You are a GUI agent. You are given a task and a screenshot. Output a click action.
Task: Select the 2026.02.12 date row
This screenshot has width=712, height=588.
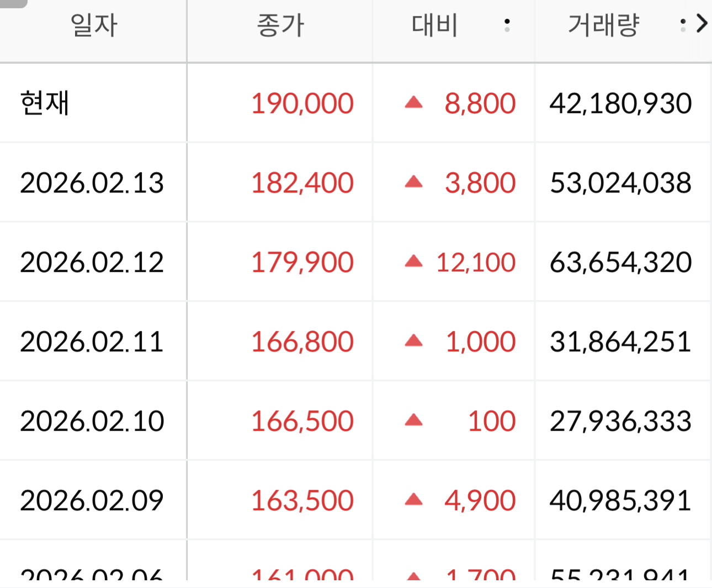tap(356, 262)
